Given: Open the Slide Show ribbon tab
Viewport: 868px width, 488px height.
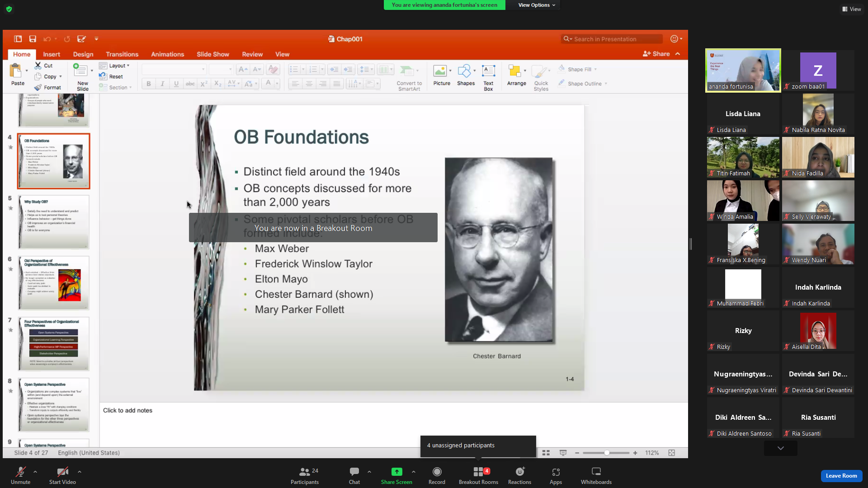Looking at the screenshot, I should click(213, 54).
